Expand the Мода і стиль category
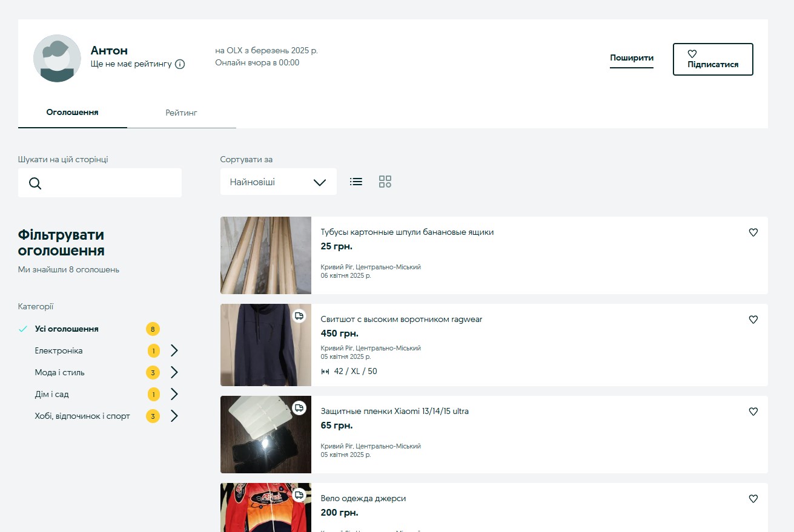This screenshot has width=794, height=532. [174, 372]
